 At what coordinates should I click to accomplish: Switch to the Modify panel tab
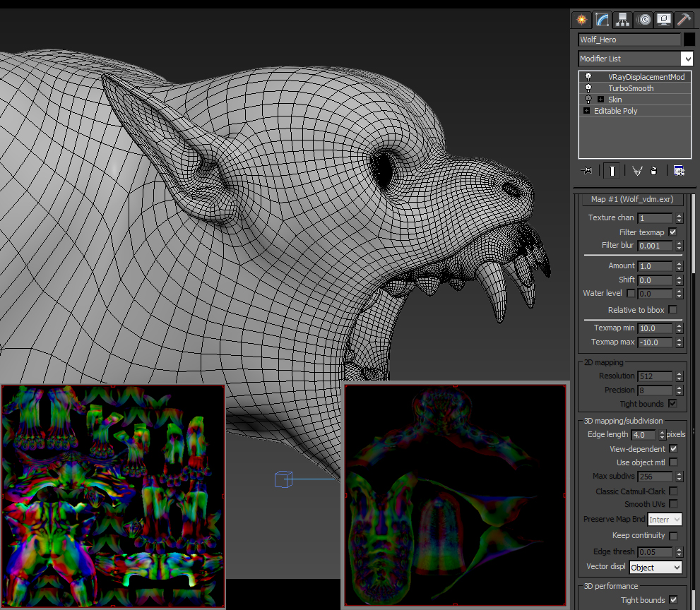tap(603, 20)
